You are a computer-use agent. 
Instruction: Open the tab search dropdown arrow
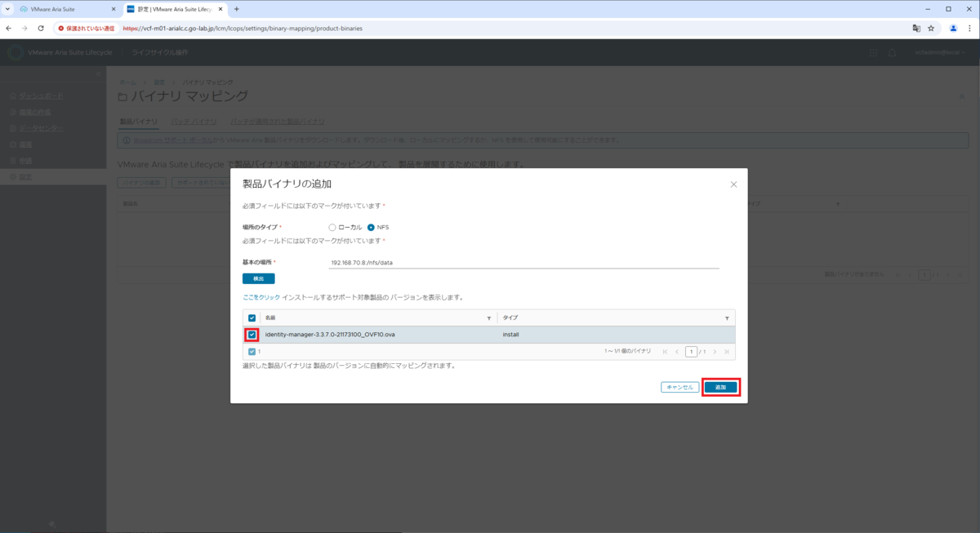(7, 9)
